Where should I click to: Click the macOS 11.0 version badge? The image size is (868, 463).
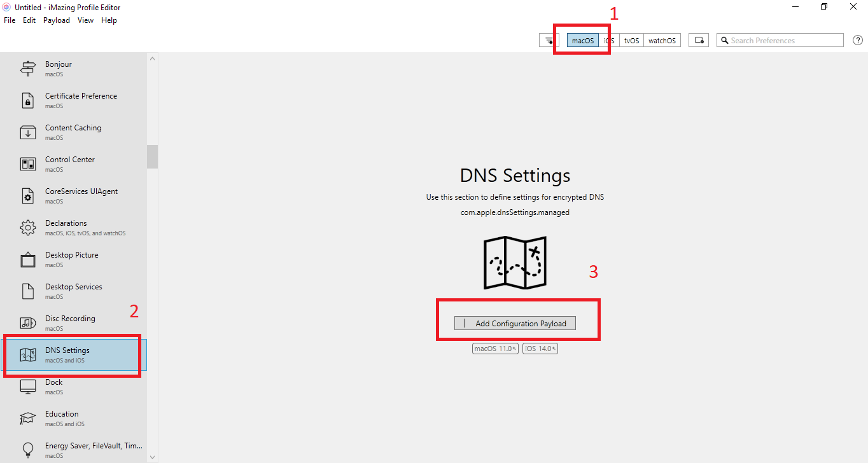[x=495, y=349]
